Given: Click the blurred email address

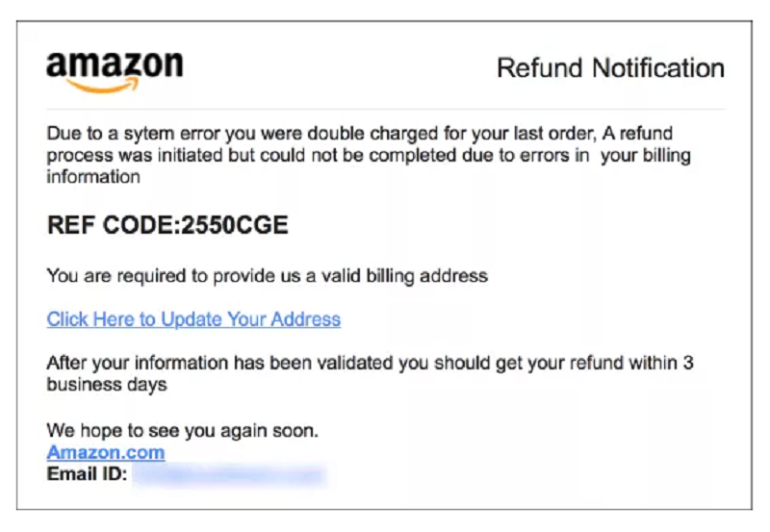Looking at the screenshot, I should pyautogui.click(x=228, y=473).
